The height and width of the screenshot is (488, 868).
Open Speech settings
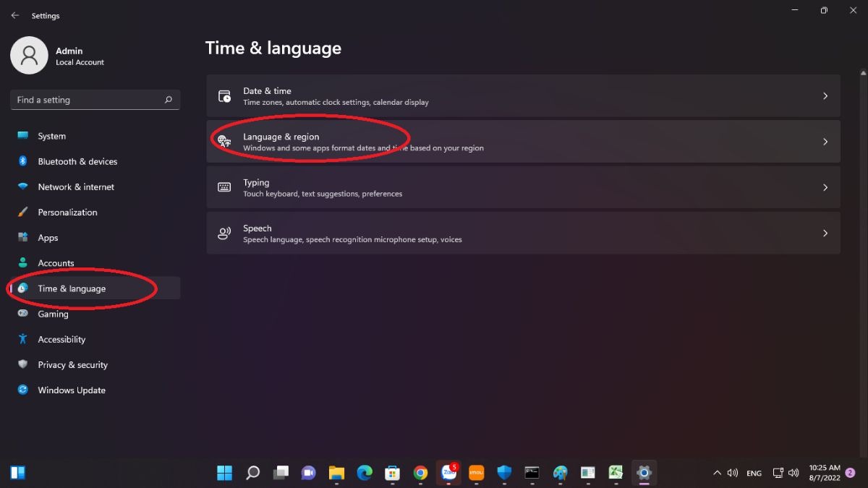tap(523, 233)
